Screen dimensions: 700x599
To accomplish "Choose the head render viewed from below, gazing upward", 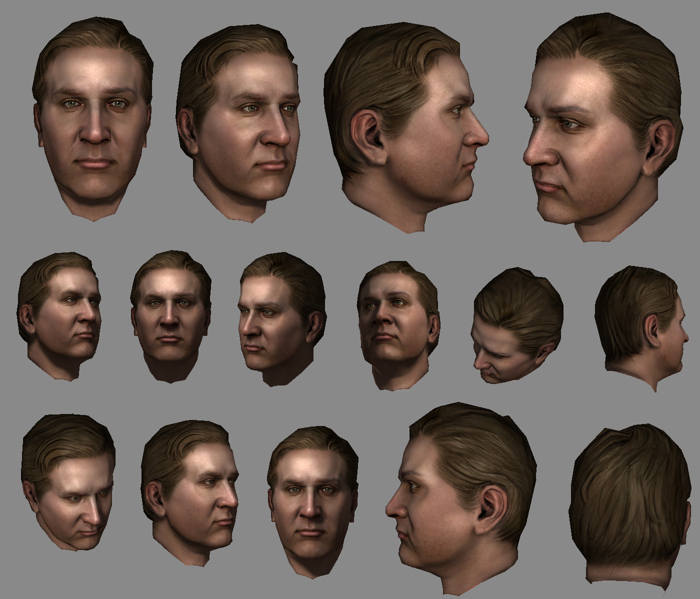I will (x=398, y=325).
